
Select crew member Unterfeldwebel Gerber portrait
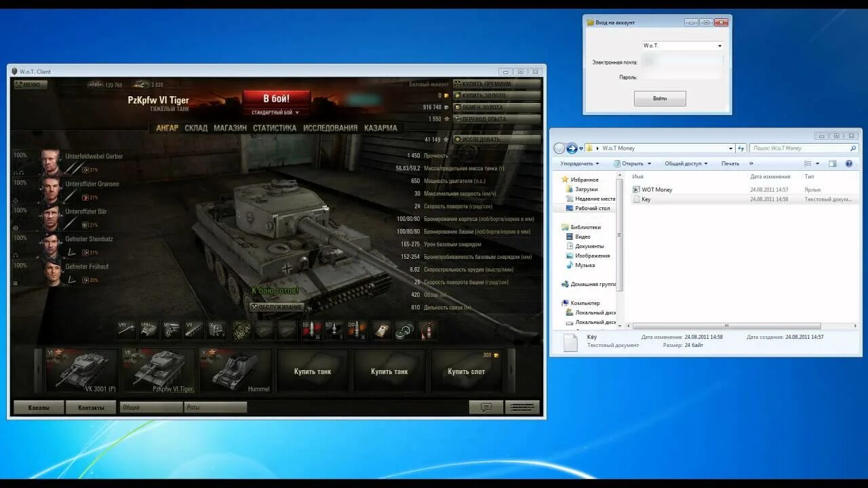[51, 163]
